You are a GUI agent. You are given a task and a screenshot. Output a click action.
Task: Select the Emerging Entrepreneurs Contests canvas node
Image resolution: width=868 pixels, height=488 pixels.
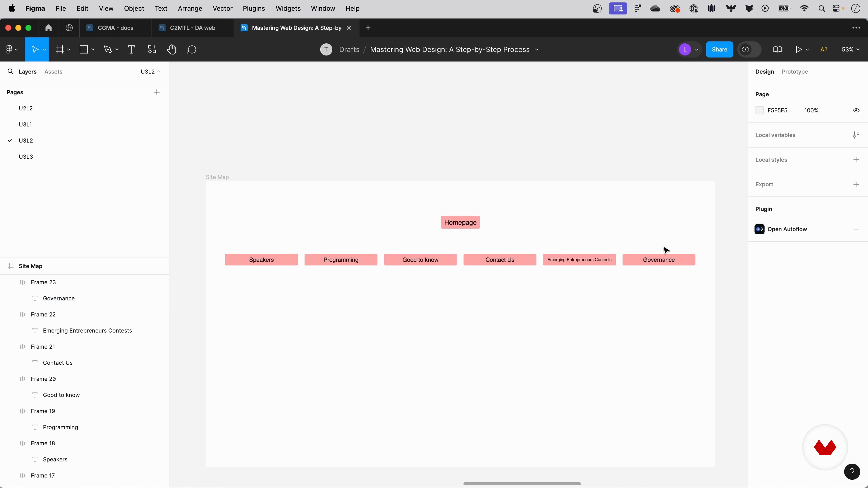click(579, 260)
